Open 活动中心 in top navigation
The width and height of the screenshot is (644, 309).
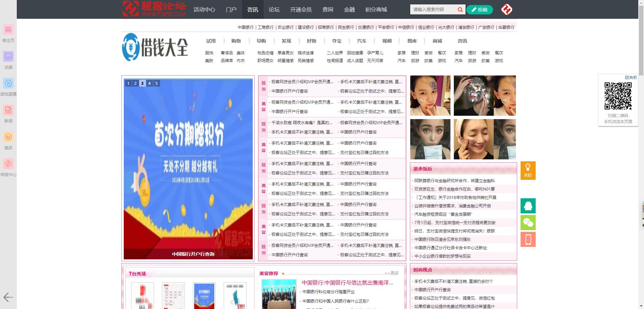point(204,10)
